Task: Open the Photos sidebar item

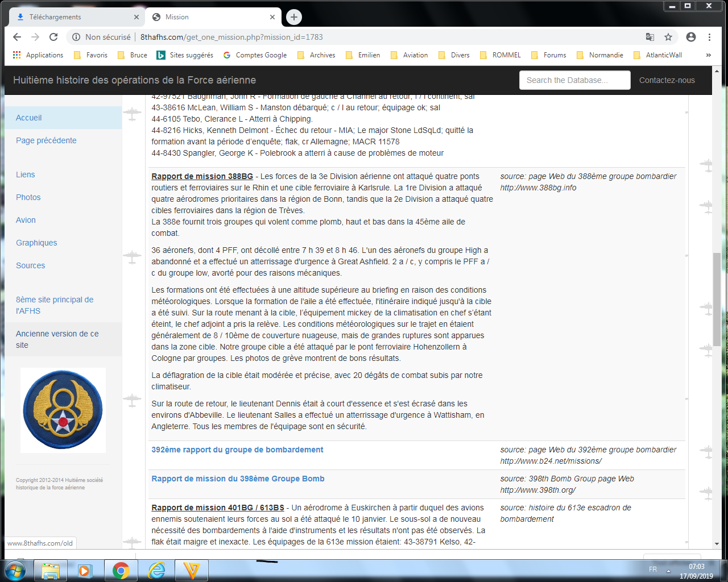Action: [28, 197]
